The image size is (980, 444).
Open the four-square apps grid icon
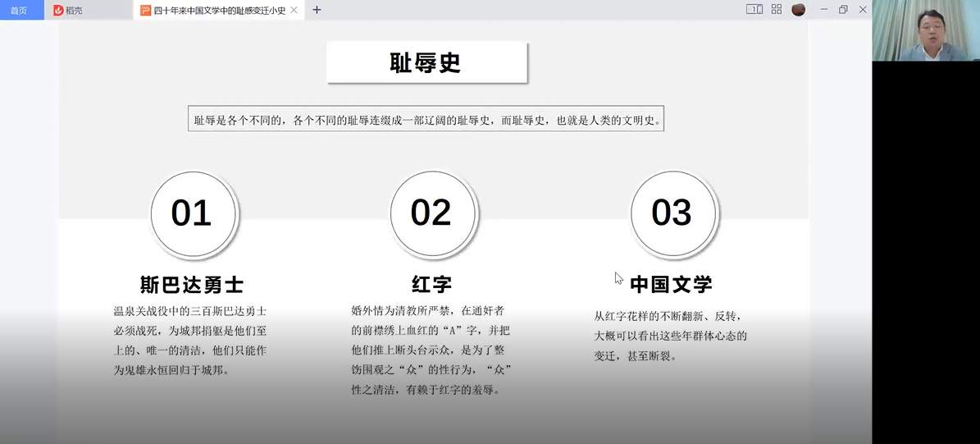pyautogui.click(x=777, y=10)
